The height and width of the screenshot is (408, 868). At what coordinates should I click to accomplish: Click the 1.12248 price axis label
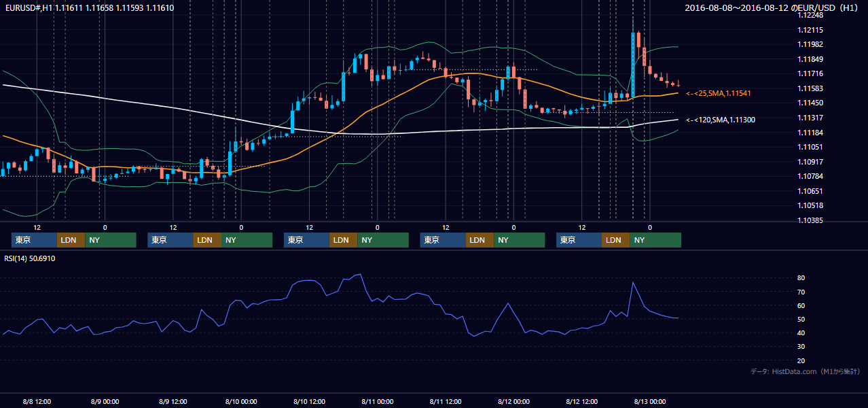tap(811, 16)
